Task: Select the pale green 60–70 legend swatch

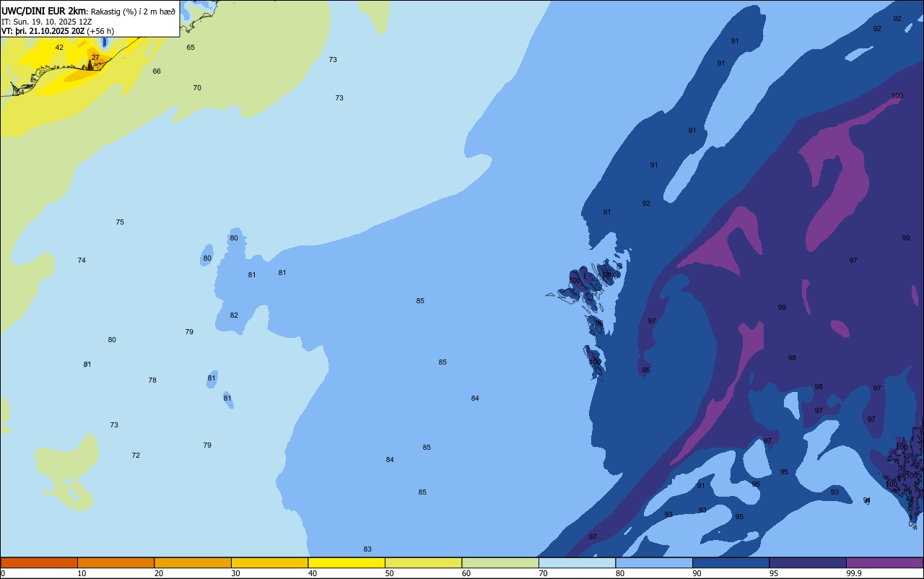Action: [x=500, y=562]
